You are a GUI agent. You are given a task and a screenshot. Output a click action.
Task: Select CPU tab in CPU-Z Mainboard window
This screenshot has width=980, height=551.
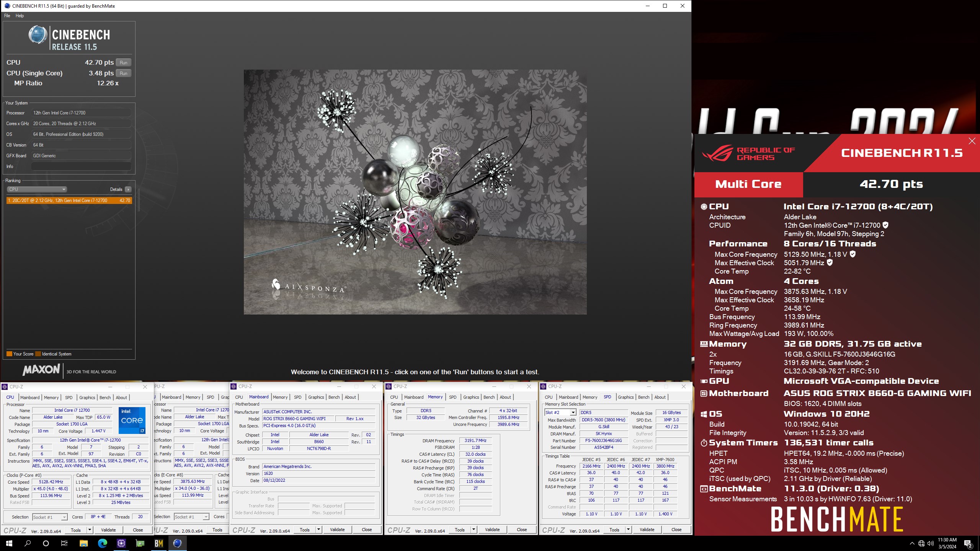click(x=239, y=397)
